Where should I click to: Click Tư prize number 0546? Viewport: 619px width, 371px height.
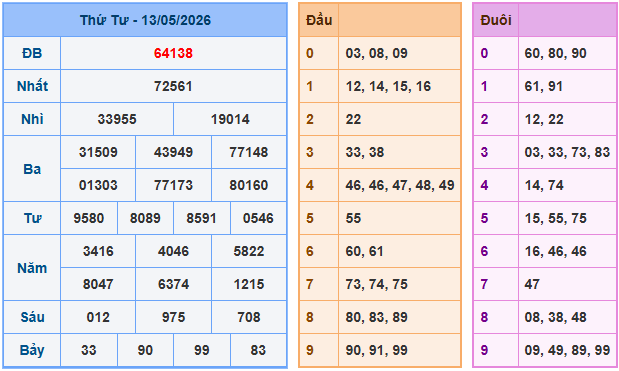tap(258, 218)
